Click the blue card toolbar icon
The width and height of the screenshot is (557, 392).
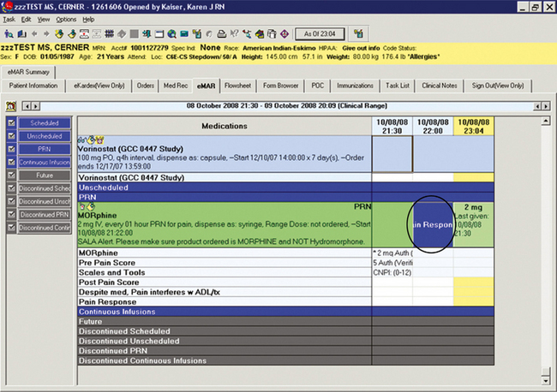(184, 33)
